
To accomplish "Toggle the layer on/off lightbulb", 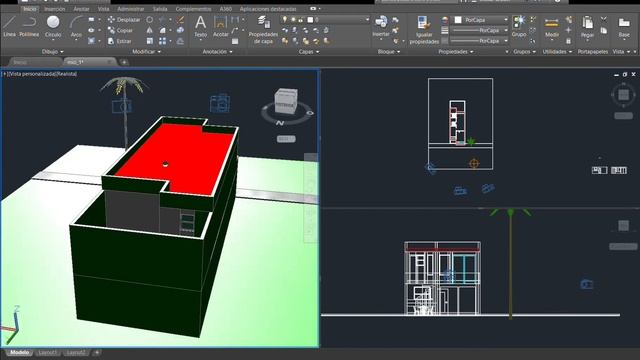I will click(285, 20).
